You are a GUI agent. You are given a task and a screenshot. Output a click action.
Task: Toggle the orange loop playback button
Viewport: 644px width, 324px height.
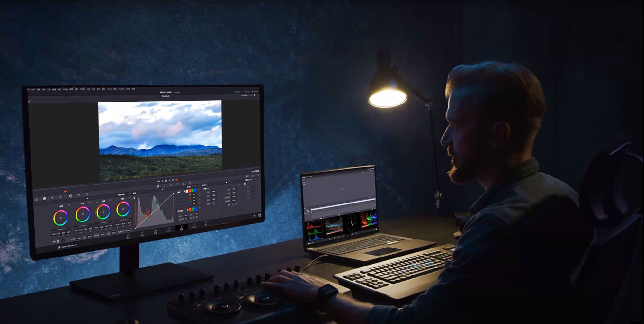click(x=177, y=180)
